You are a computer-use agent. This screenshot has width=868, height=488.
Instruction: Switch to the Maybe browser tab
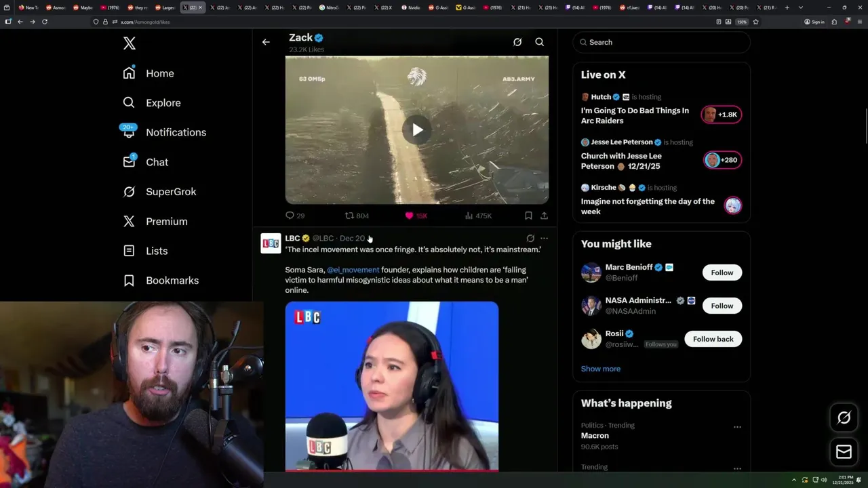point(83,7)
